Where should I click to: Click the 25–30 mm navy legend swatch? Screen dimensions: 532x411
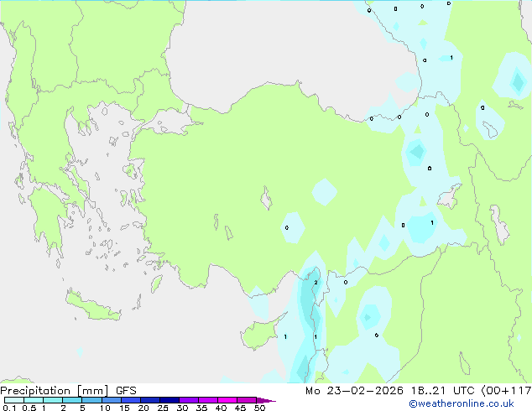point(170,400)
